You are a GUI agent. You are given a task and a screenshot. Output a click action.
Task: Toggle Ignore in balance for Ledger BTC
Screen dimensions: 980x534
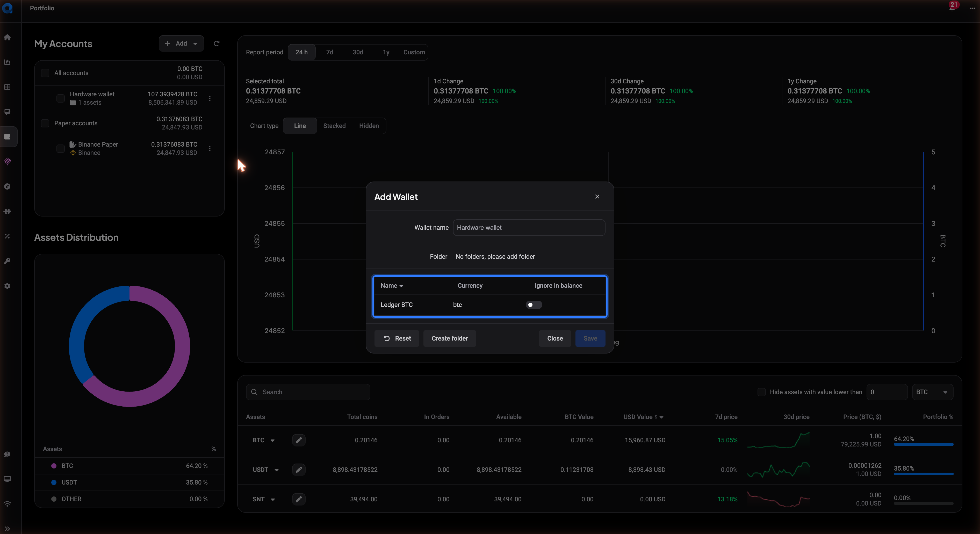534,305
